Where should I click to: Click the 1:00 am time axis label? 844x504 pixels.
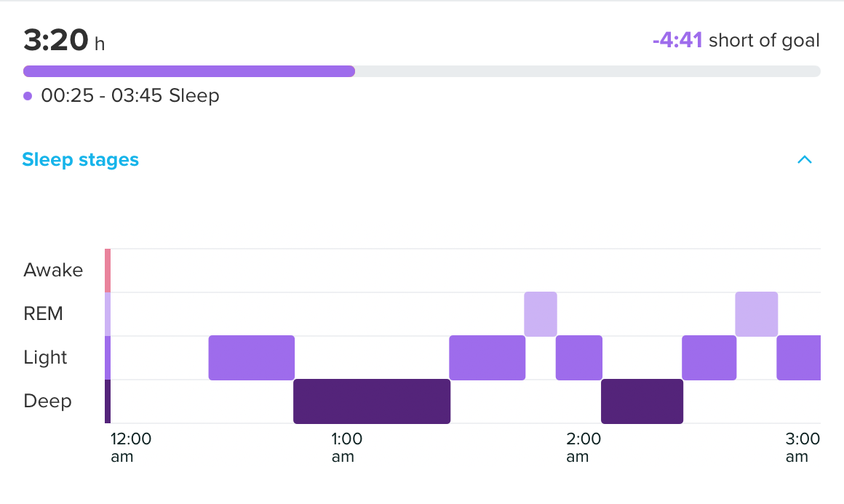tap(346, 447)
